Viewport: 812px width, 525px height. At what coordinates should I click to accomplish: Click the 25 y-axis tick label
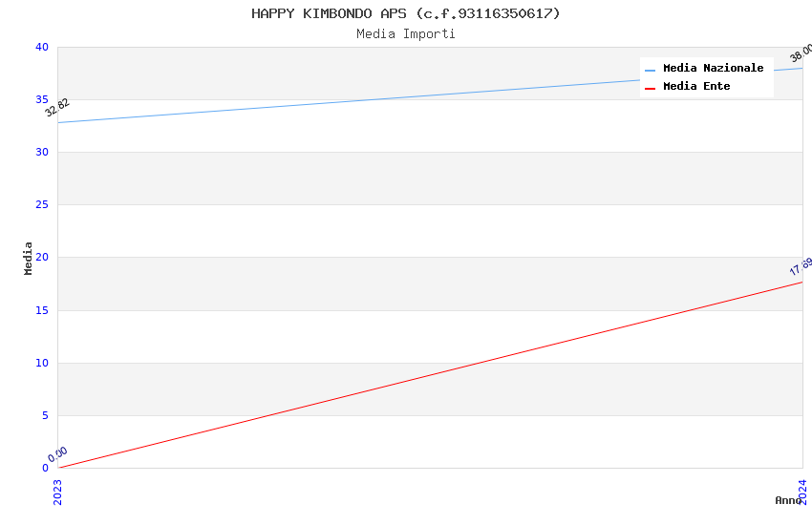[x=42, y=205]
